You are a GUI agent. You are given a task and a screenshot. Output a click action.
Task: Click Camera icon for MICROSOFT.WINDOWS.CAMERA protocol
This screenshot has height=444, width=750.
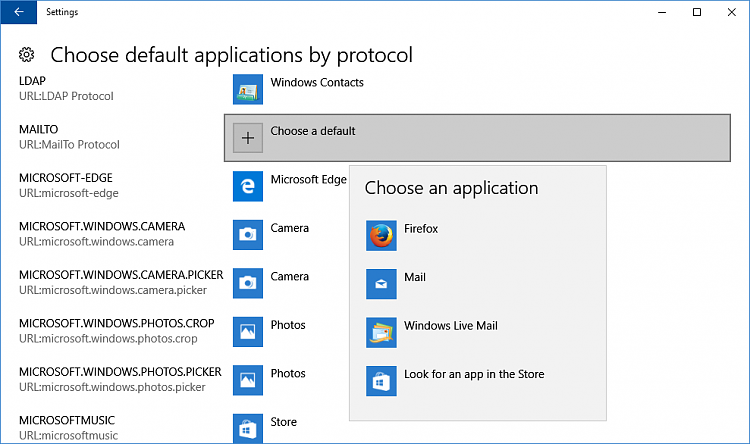(248, 234)
